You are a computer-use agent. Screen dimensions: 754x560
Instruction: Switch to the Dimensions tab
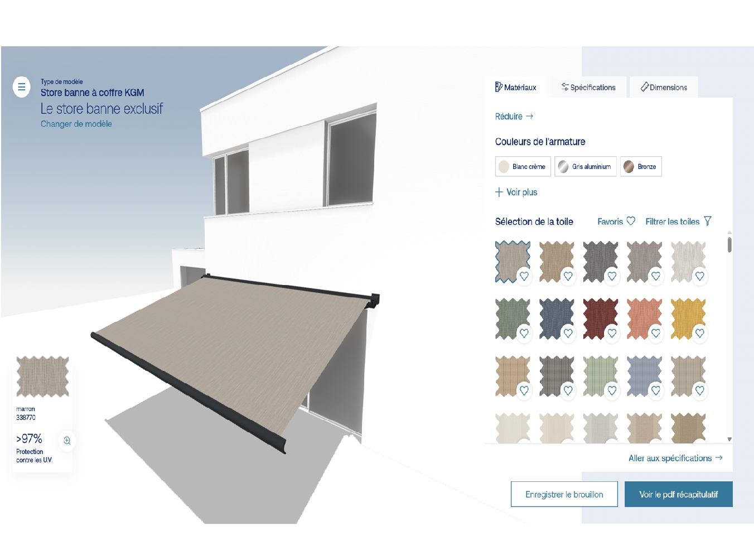[663, 88]
